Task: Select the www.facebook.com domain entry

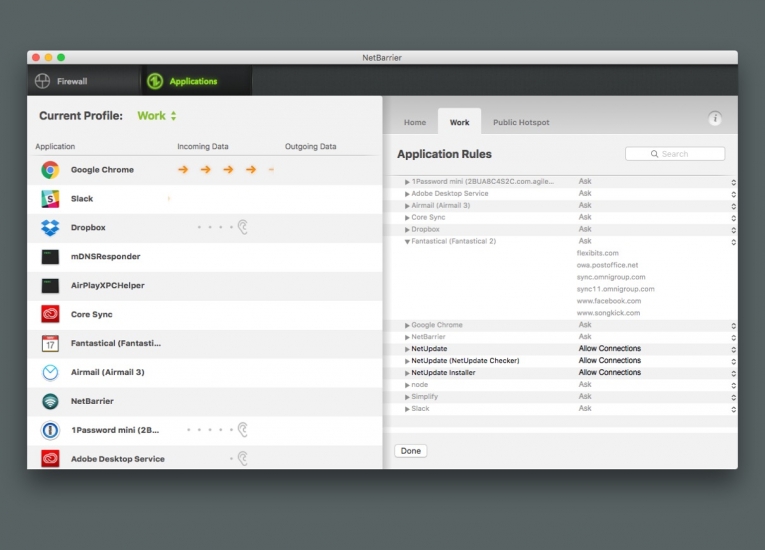Action: click(x=608, y=301)
